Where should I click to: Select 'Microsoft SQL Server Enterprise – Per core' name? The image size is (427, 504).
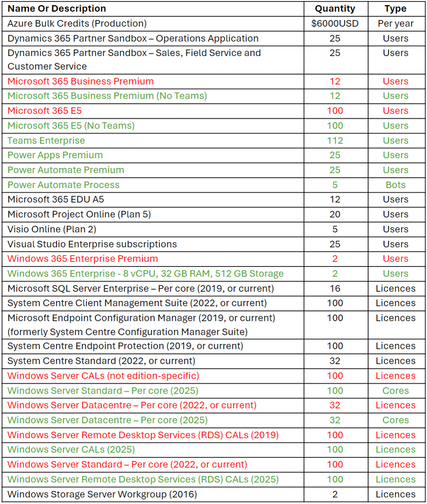(x=141, y=288)
